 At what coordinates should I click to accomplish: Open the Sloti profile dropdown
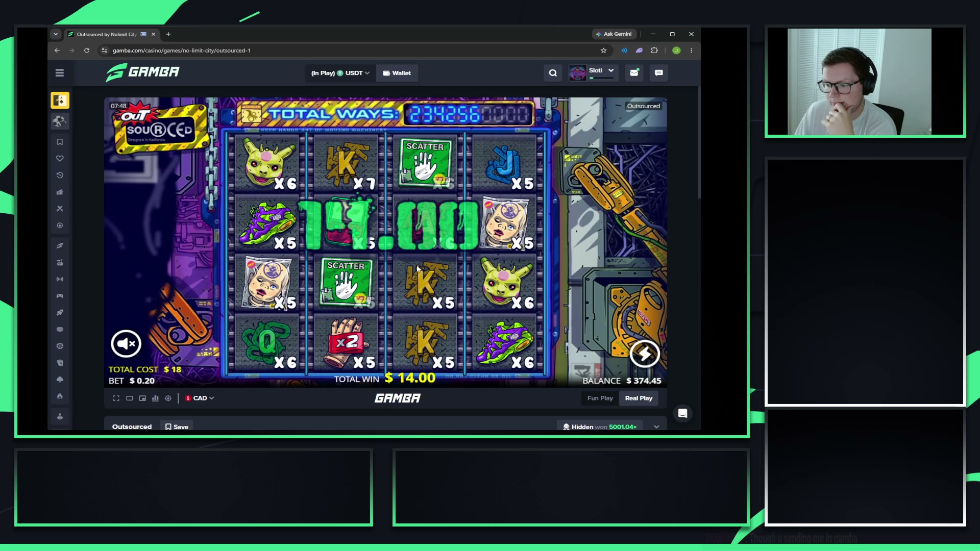tap(593, 73)
